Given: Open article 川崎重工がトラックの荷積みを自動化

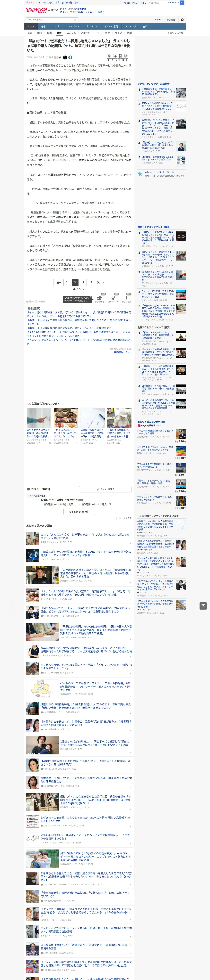Looking at the screenshot, I should point(86,554).
